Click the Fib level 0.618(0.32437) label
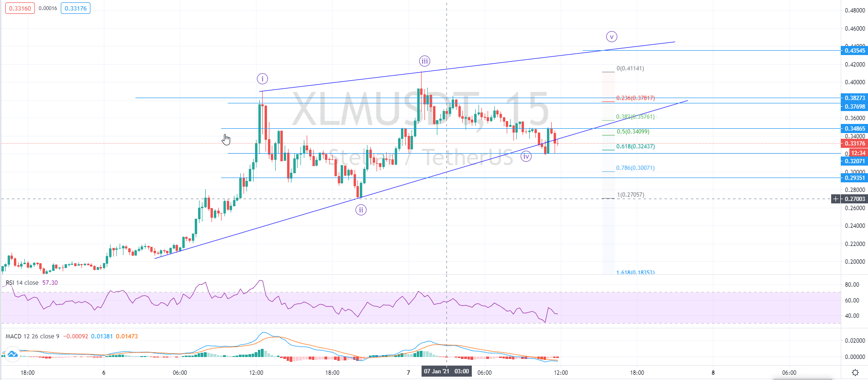The width and height of the screenshot is (868, 380). 635,146
